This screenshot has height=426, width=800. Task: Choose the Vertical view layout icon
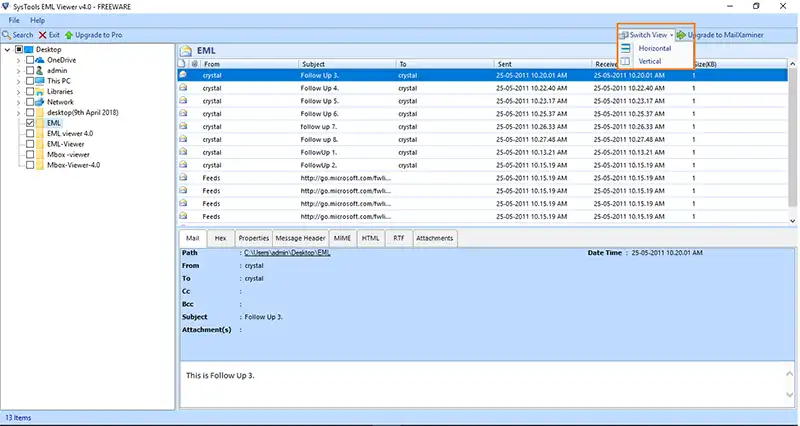click(626, 61)
